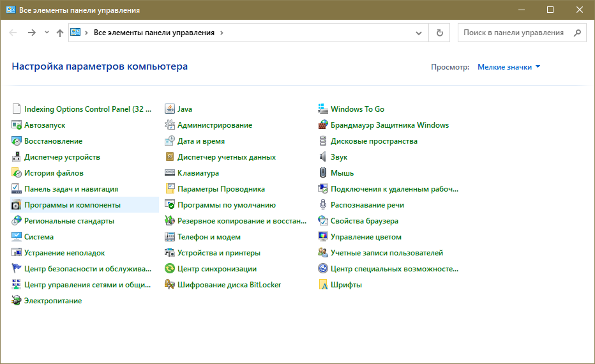The height and width of the screenshot is (364, 595).
Task: Click the Брандмауэр Защитника Windows icon
Action: tap(323, 125)
